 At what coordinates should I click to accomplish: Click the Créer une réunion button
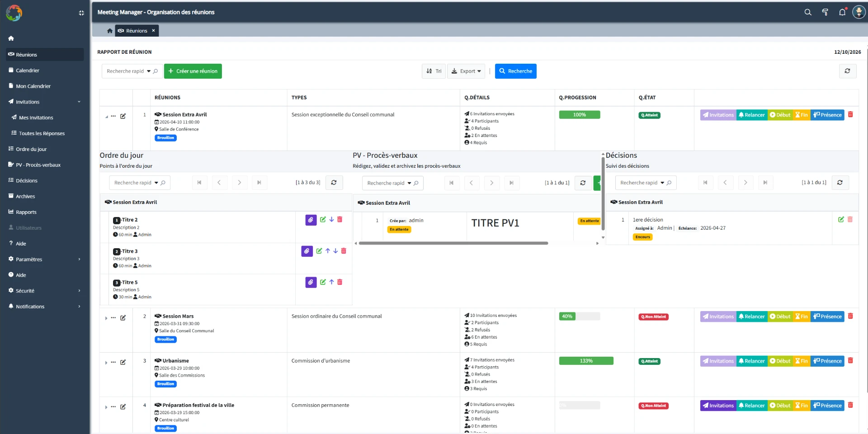[x=193, y=71]
